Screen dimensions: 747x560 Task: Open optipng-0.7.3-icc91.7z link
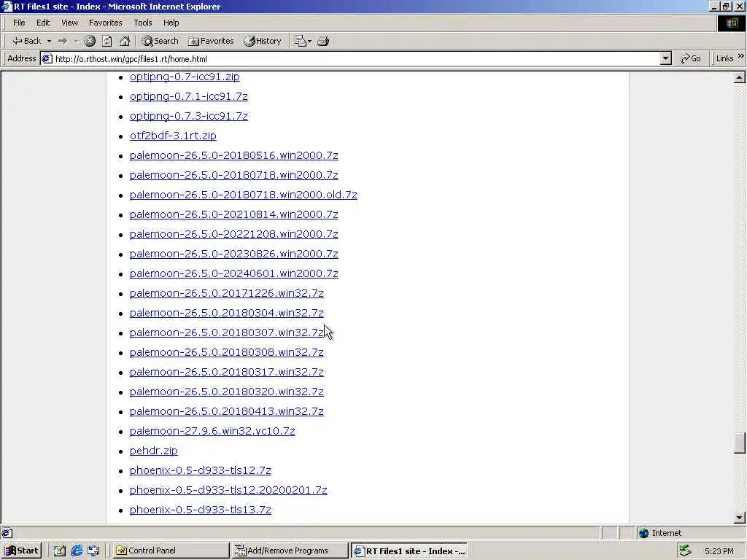point(189,116)
